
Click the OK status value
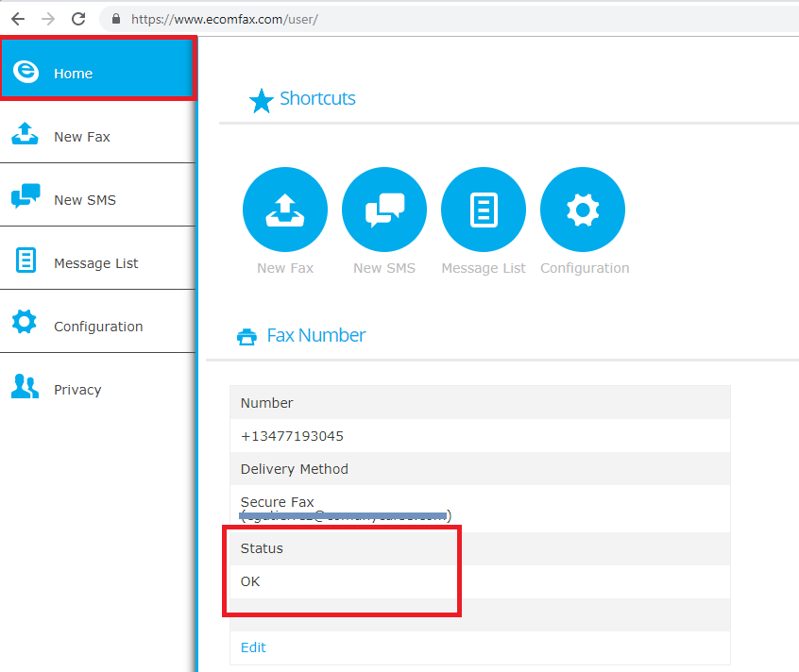tap(250, 582)
